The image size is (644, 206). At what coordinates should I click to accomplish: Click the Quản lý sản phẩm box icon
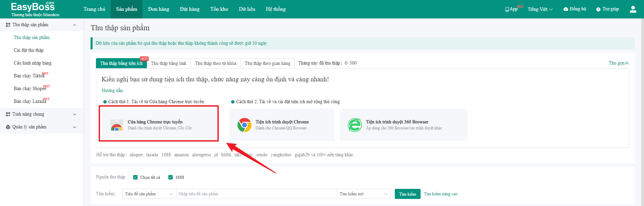pos(8,127)
